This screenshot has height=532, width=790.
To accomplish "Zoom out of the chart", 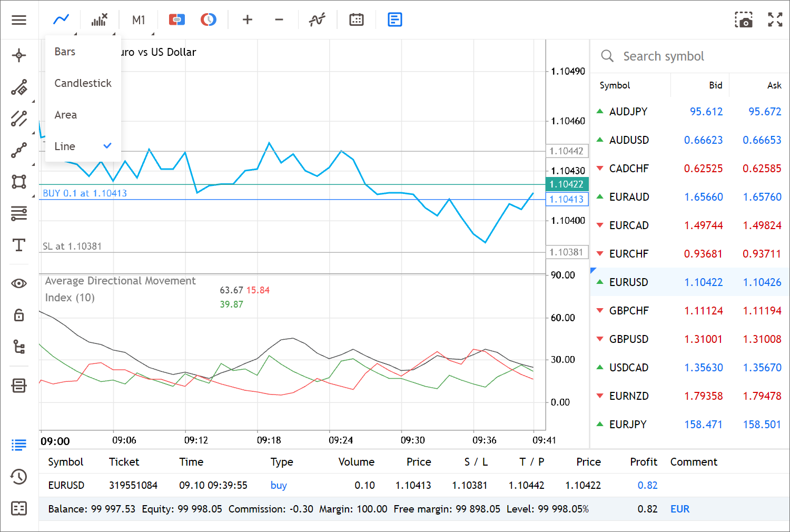I will click(279, 19).
